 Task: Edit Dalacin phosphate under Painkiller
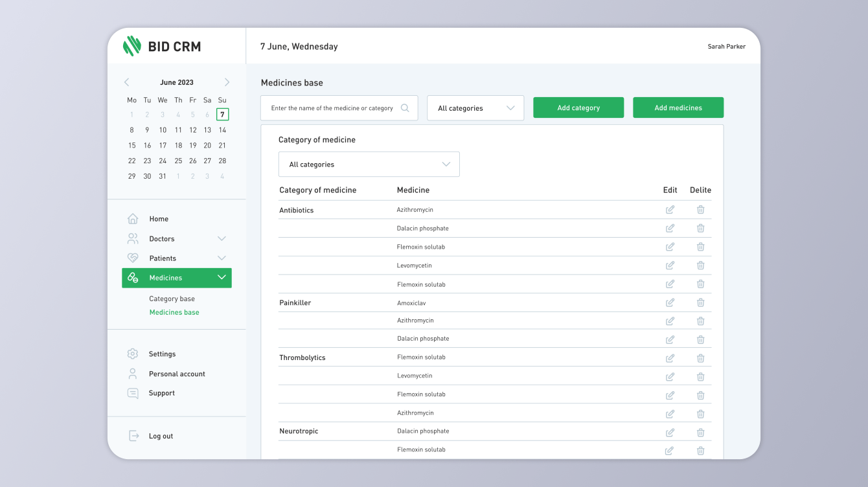[670, 339]
